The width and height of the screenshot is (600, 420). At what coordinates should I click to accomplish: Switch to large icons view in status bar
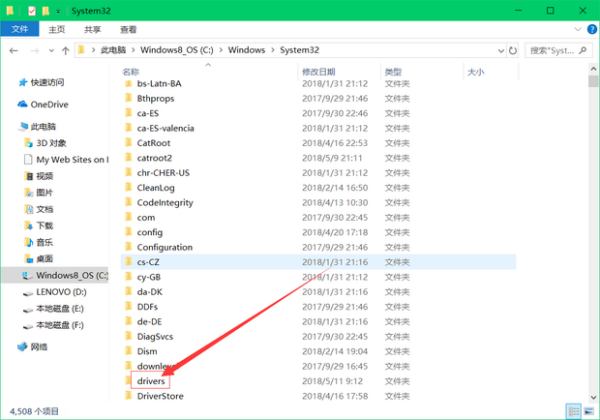(x=588, y=411)
